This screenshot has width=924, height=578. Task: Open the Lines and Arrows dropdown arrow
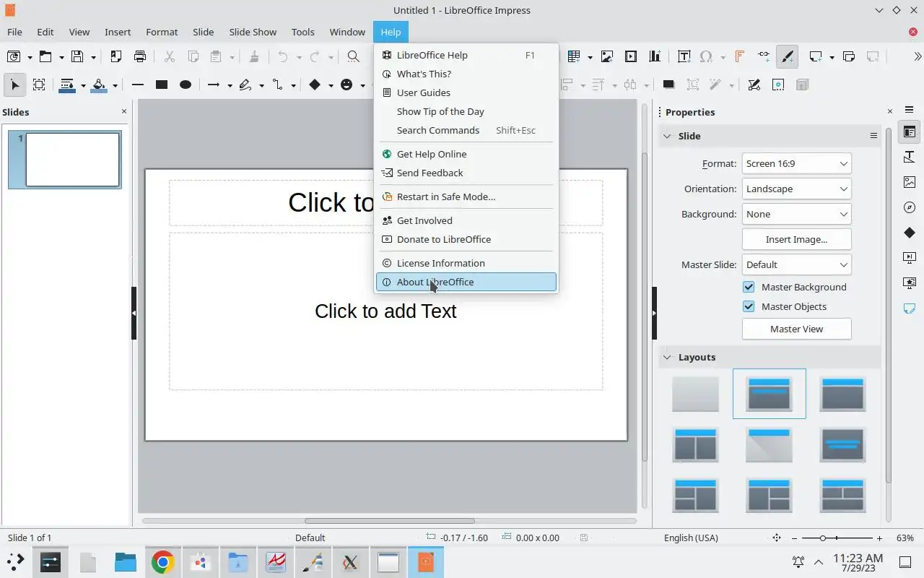230,86
